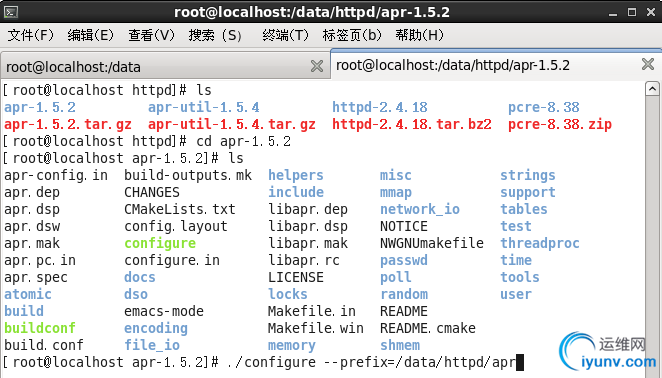Screen dimensions: 662x378
Task: Open the 帮助(H) menu
Action: pos(419,35)
